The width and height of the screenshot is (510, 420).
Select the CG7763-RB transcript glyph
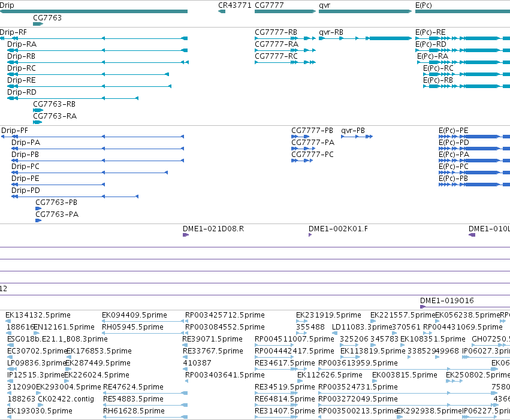click(x=38, y=110)
